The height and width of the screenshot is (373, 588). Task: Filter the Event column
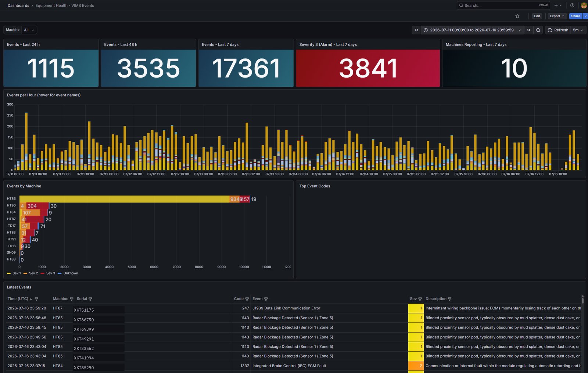[266, 299]
